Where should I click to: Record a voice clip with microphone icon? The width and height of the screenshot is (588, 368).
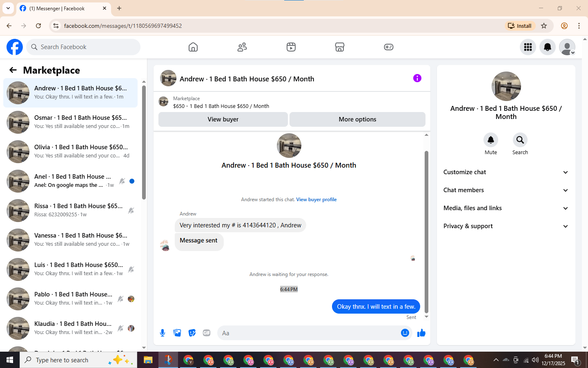(163, 333)
